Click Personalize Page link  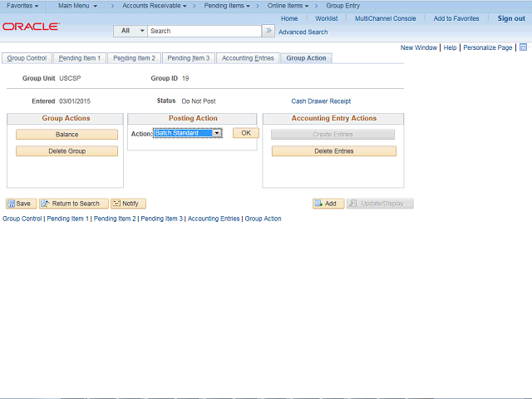488,47
